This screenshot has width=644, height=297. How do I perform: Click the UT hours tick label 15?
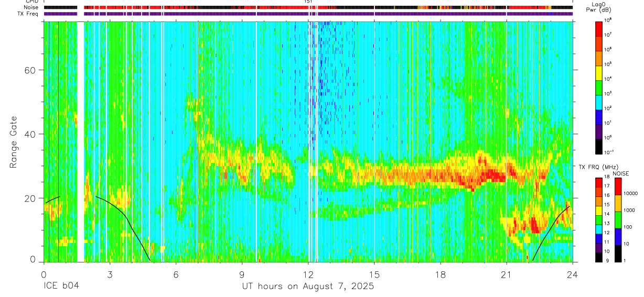click(x=374, y=274)
